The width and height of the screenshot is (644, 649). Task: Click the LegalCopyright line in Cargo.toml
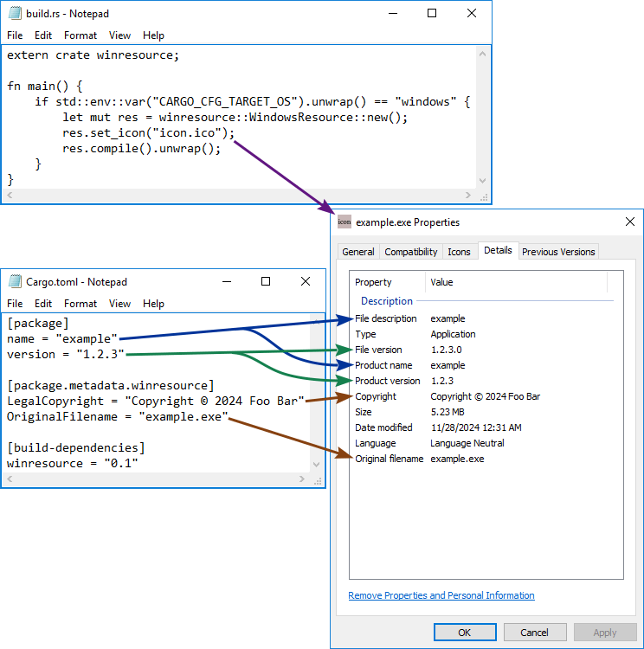coord(156,401)
